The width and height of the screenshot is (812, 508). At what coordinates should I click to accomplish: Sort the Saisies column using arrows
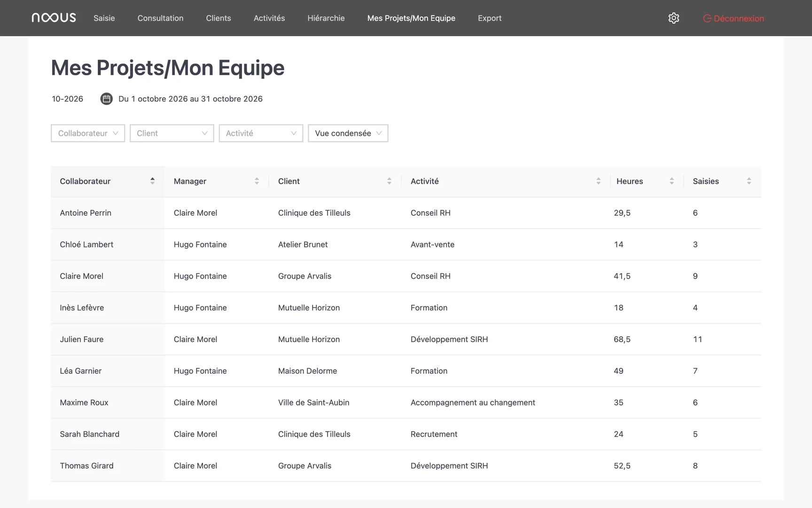749,181
